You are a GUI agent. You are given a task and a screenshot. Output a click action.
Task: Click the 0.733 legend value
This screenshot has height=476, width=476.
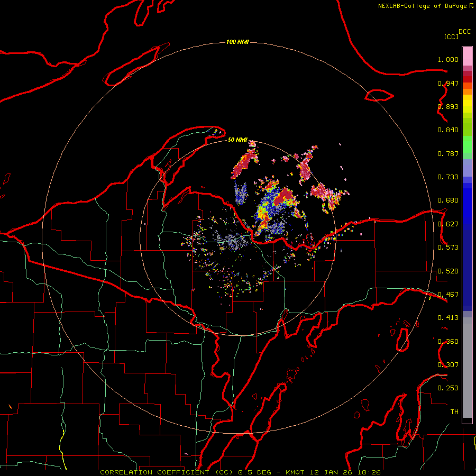point(448,177)
